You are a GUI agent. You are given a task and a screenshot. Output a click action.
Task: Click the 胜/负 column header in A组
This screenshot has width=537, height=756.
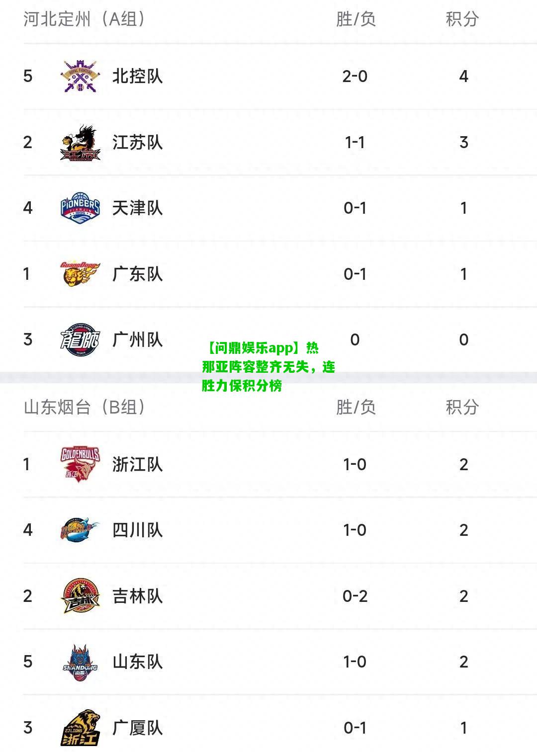[x=356, y=19]
